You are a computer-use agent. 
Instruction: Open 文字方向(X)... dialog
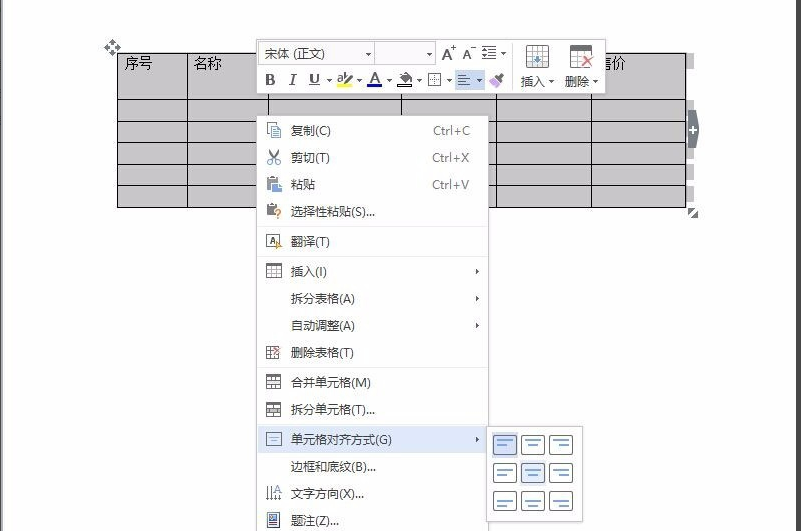tap(373, 494)
